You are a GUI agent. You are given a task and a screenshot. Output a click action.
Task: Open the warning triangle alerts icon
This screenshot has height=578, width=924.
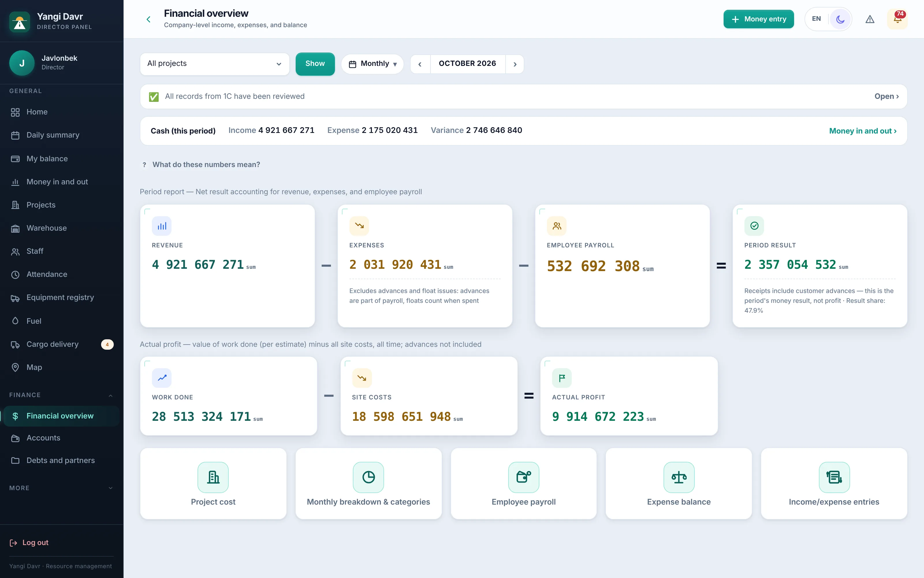tap(870, 19)
